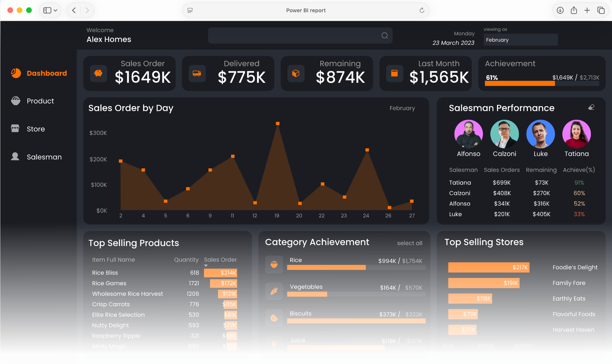This screenshot has width=612, height=364.
Task: Go back in browser history
Action: pyautogui.click(x=74, y=10)
